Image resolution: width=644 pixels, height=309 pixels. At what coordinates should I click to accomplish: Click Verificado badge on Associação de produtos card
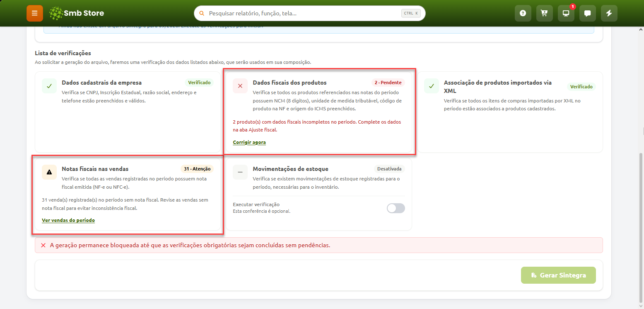pyautogui.click(x=581, y=87)
